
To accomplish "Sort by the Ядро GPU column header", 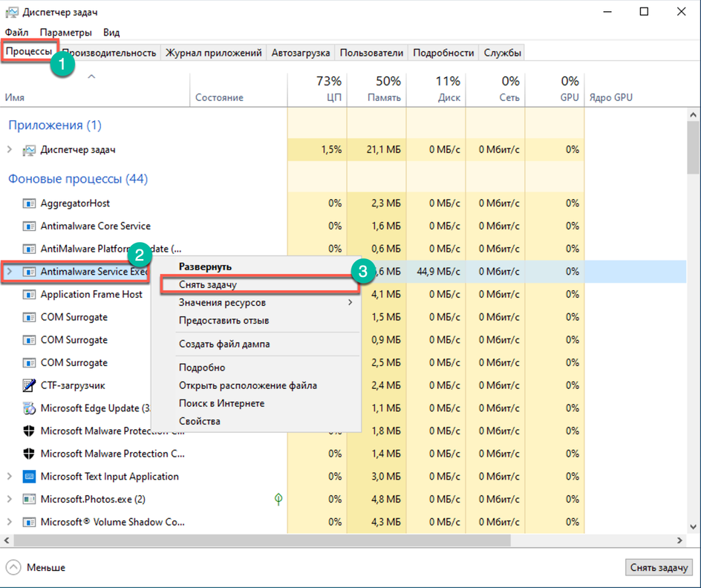I will (x=610, y=97).
